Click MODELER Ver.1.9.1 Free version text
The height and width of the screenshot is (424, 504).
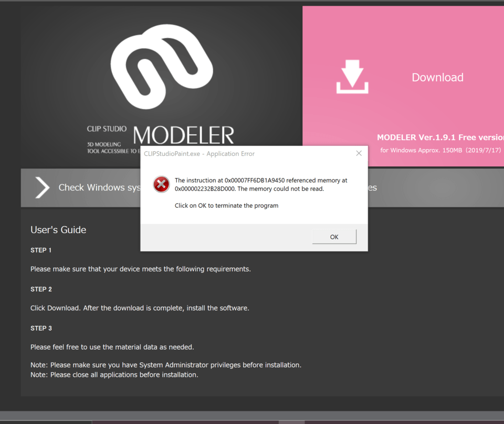click(440, 137)
